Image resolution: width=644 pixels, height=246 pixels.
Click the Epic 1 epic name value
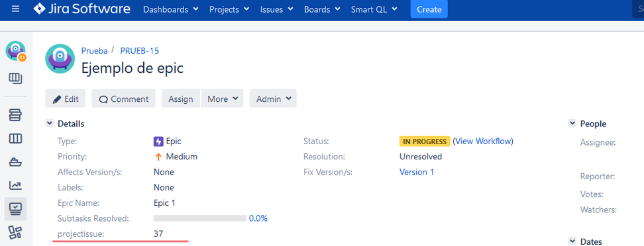tap(165, 203)
